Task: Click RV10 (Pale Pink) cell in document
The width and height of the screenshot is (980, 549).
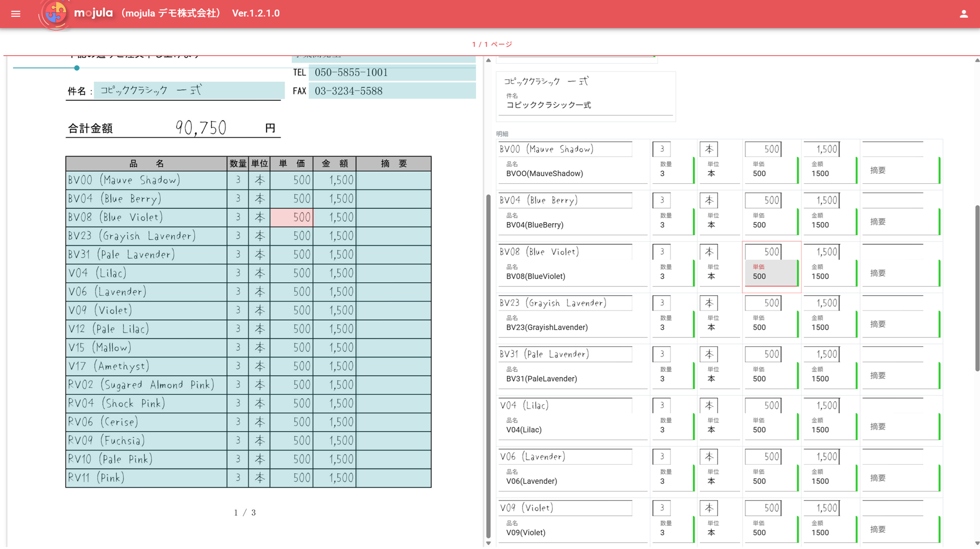Action: pos(146,459)
